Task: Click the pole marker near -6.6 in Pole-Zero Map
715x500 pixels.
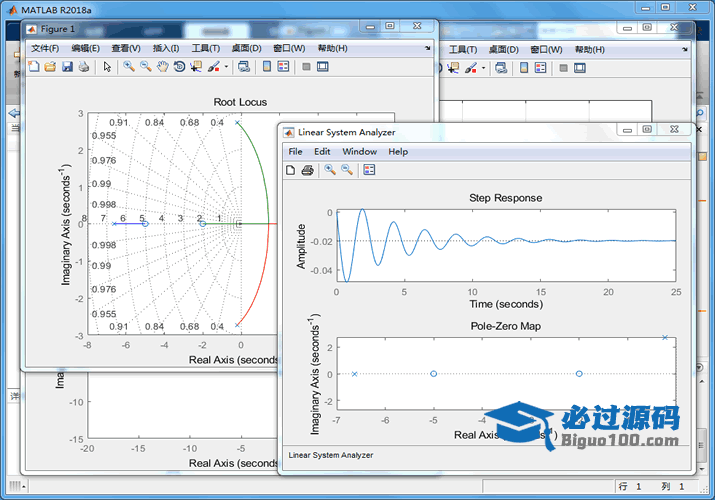Action: point(354,374)
